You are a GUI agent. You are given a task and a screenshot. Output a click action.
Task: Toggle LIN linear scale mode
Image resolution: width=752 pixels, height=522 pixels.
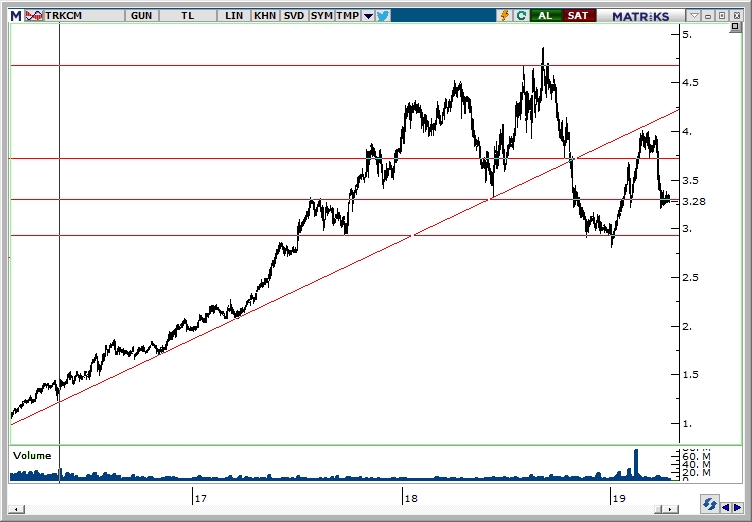pyautogui.click(x=234, y=16)
